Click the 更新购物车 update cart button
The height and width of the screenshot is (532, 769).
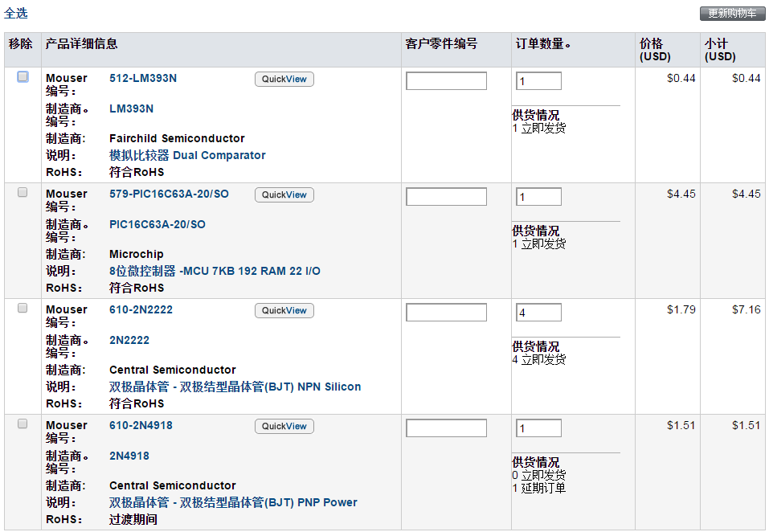pyautogui.click(x=732, y=14)
